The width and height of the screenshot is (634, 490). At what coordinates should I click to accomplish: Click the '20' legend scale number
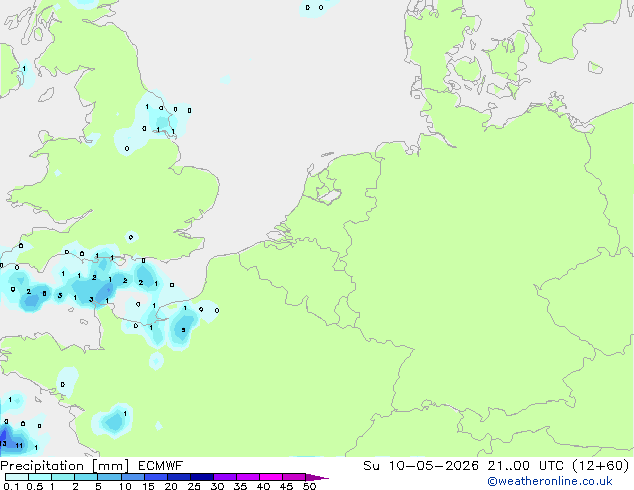[171, 486]
